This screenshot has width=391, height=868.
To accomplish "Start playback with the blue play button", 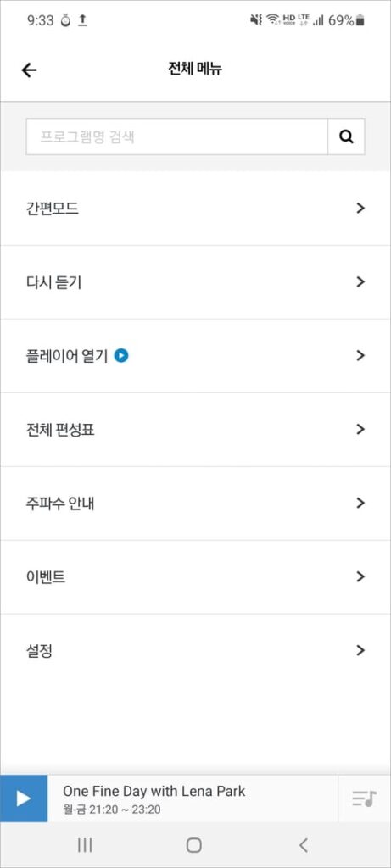I will (x=24, y=798).
